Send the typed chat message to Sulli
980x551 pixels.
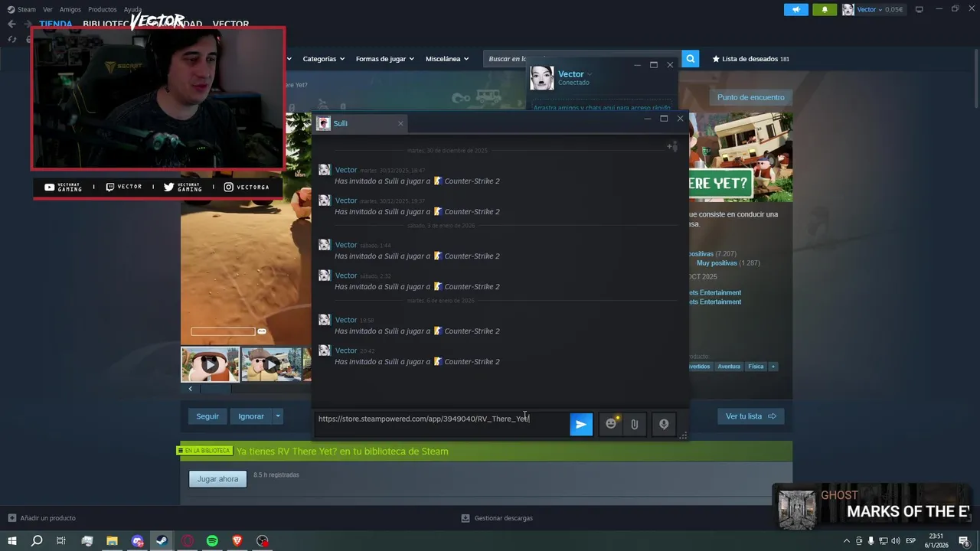[x=581, y=424]
